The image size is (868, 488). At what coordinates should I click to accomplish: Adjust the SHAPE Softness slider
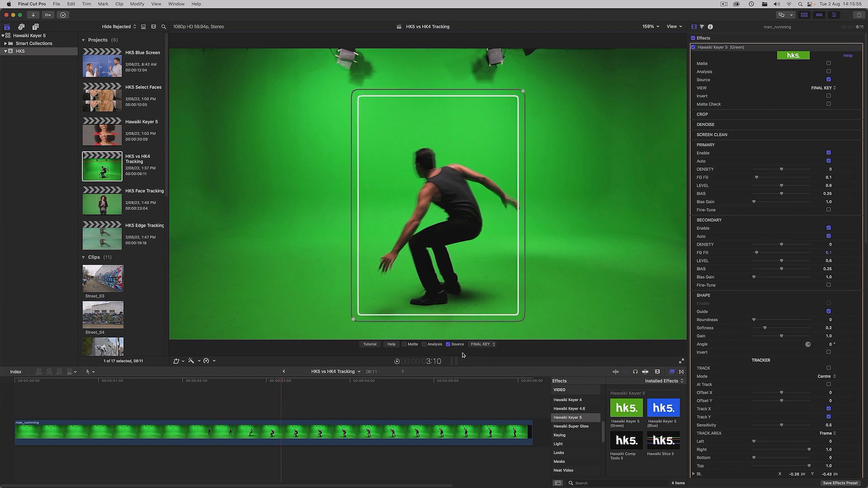(765, 328)
